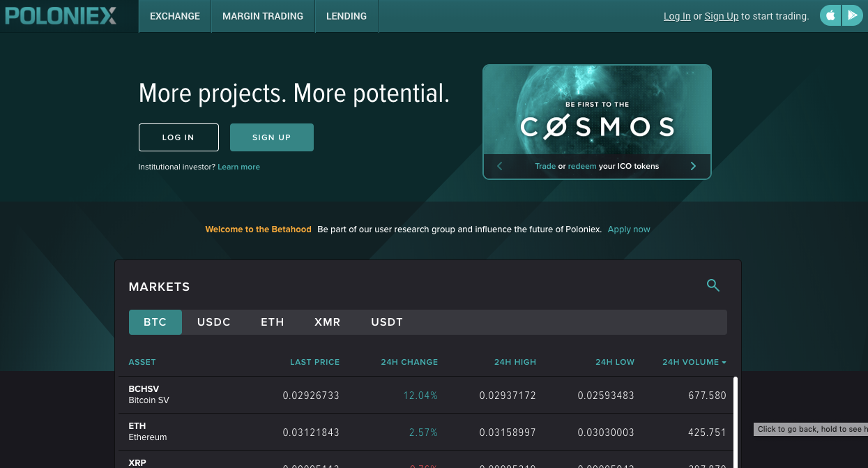Screen dimensions: 868x468
Task: Click the Apply now link
Action: [629, 229]
